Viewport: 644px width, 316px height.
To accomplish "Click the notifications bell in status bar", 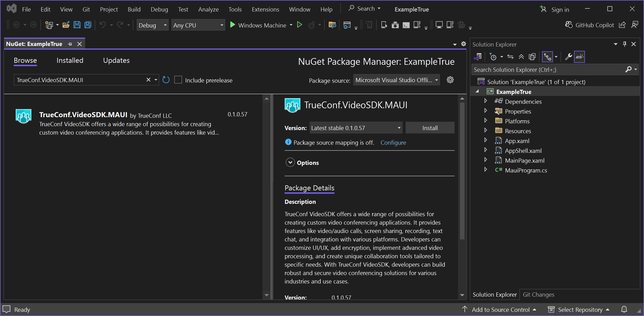I will [624, 309].
